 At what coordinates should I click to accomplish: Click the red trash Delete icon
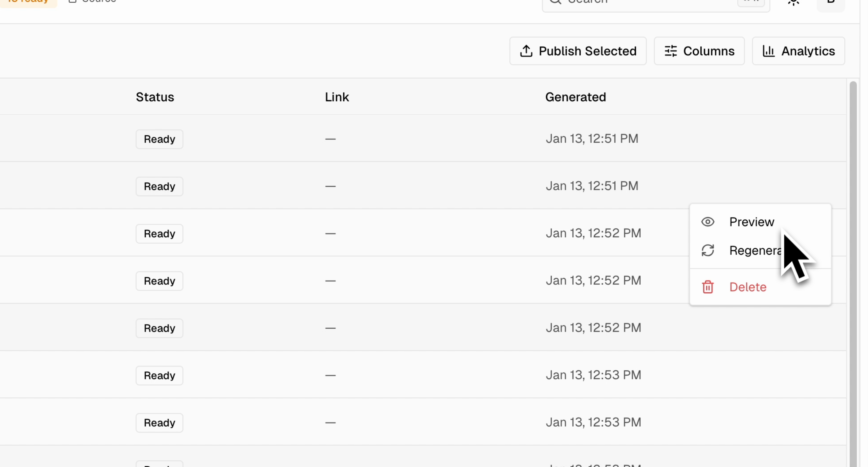[x=708, y=287]
